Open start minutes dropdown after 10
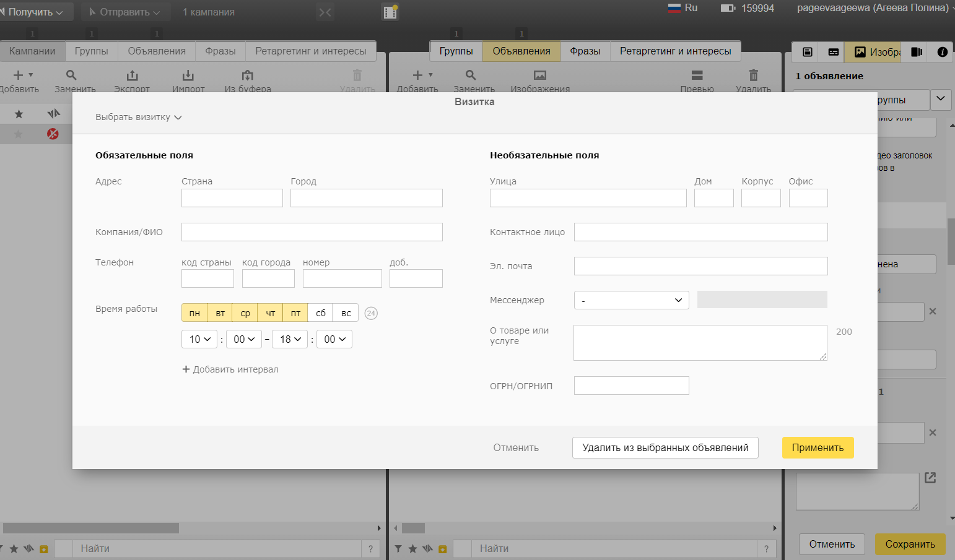The width and height of the screenshot is (955, 560). point(244,339)
